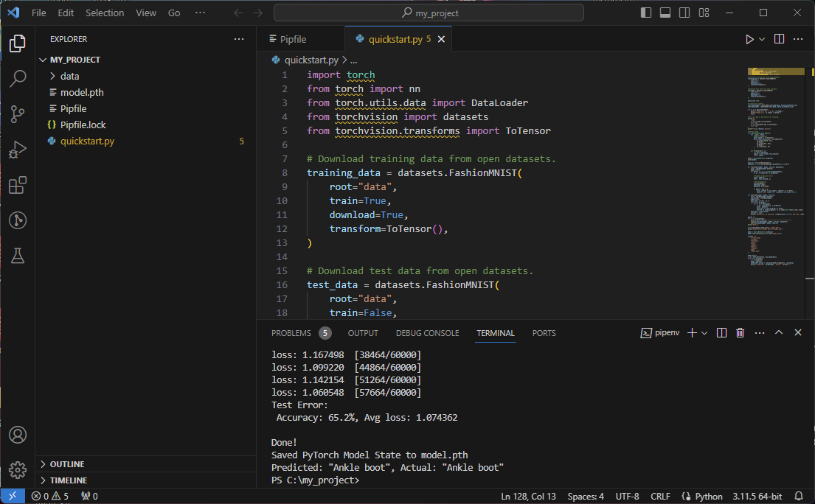
Task: Open notifications bell in status bar
Action: [x=799, y=496]
